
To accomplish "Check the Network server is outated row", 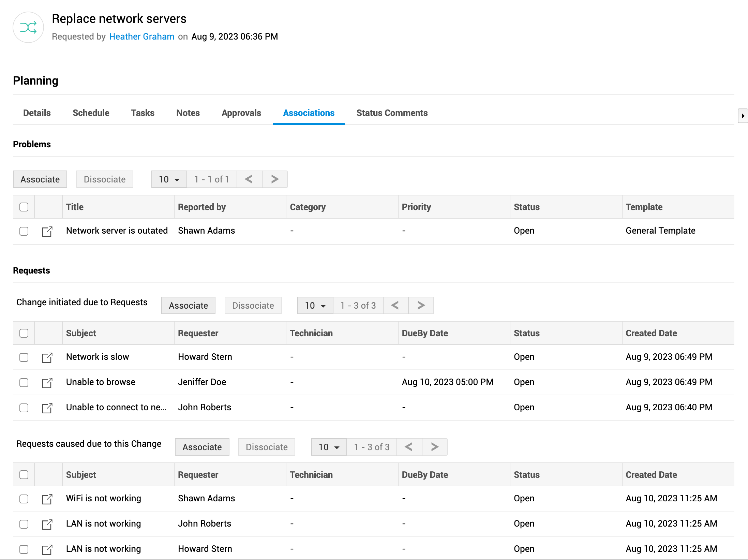I will tap(24, 231).
